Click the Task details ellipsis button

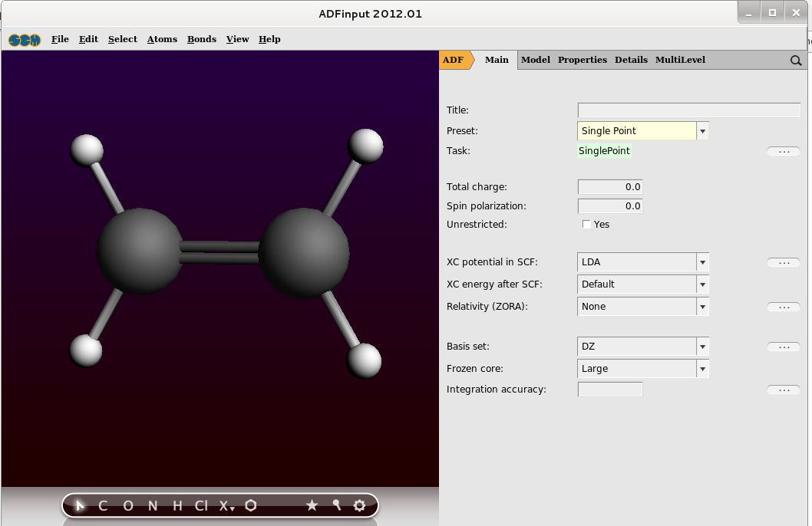pos(783,152)
